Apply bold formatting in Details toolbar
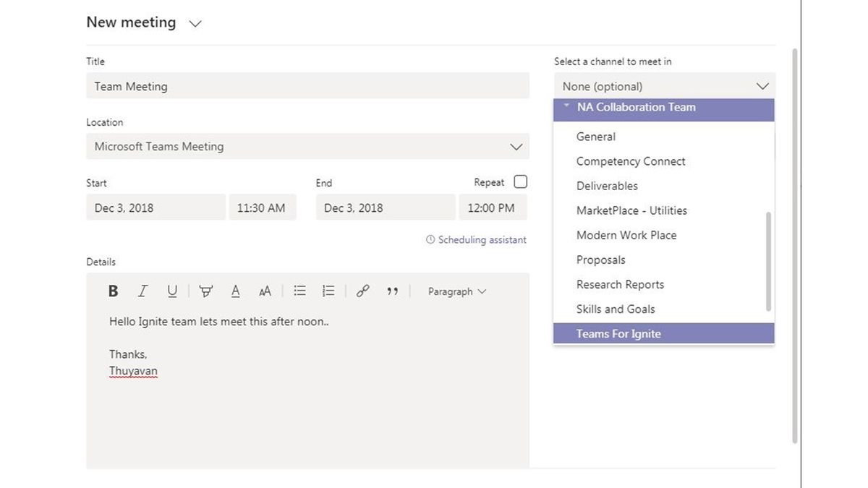This screenshot has height=488, width=868. [x=113, y=291]
